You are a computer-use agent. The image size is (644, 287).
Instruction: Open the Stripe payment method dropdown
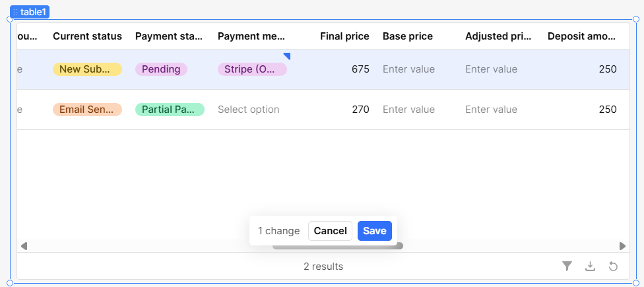(252, 69)
